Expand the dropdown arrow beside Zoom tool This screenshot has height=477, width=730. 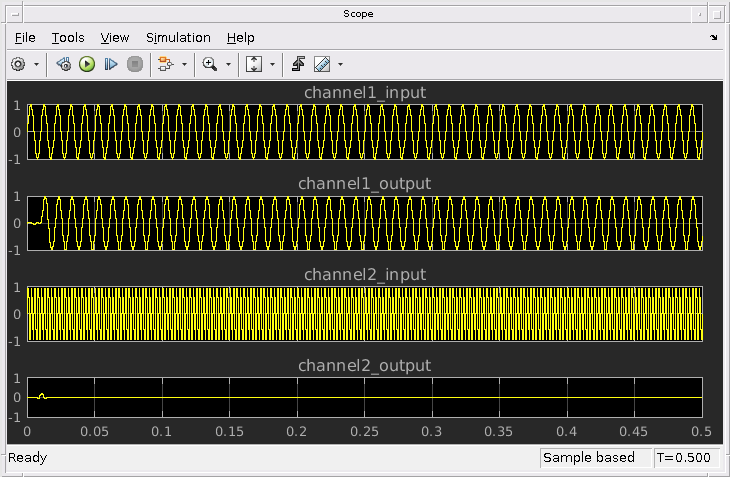click(228, 64)
